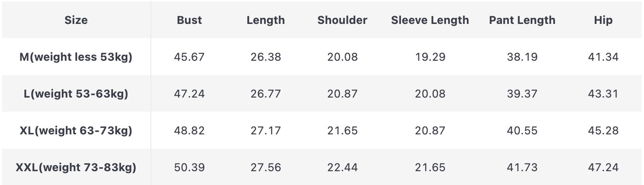Select the XXL shoulder value 22.44
The height and width of the screenshot is (185, 644).
[x=342, y=168]
